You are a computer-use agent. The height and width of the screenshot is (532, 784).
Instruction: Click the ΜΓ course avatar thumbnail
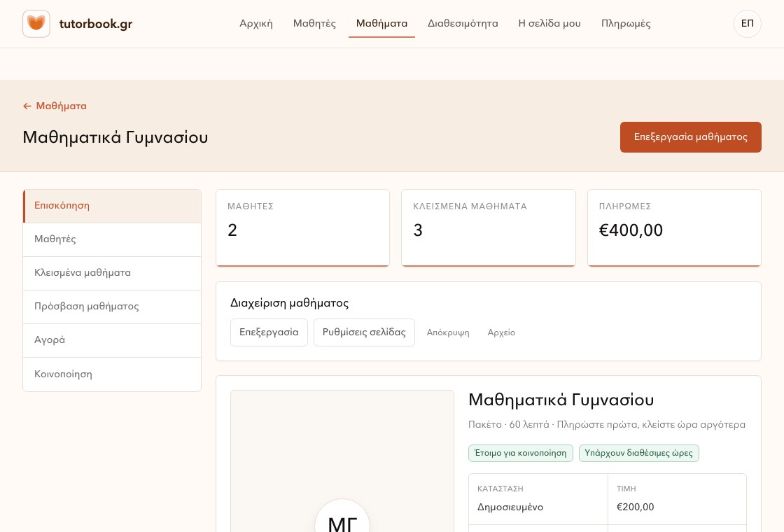(x=342, y=515)
